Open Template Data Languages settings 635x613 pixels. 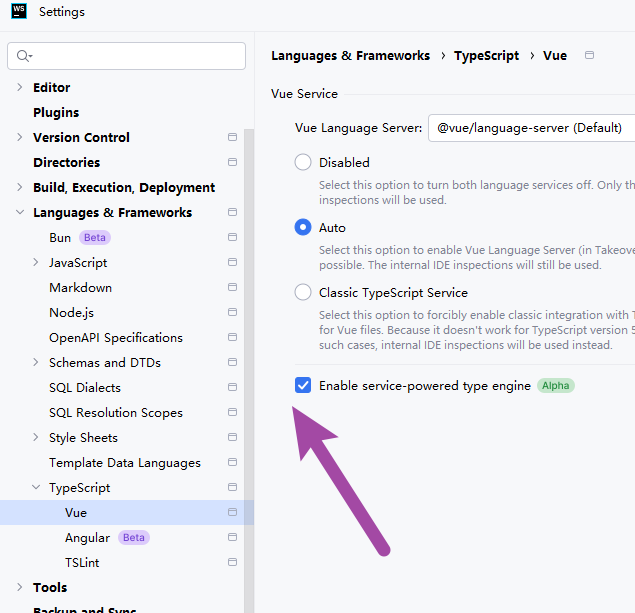click(125, 463)
